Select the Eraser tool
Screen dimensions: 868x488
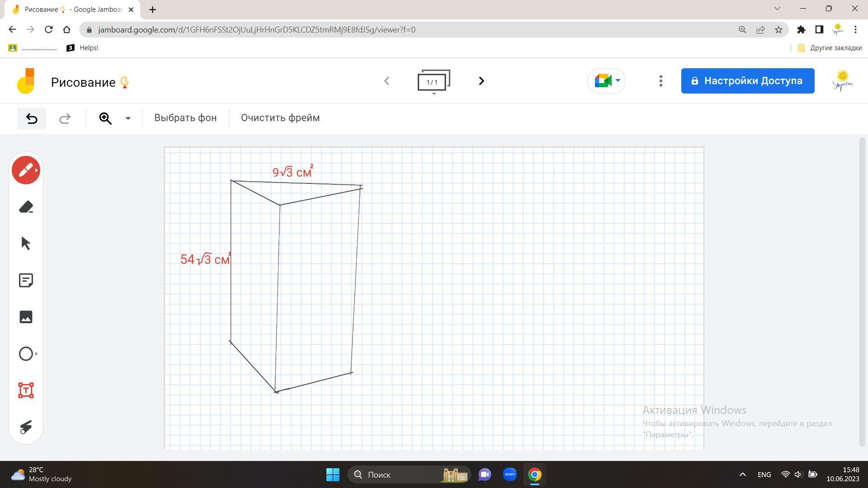pyautogui.click(x=26, y=207)
